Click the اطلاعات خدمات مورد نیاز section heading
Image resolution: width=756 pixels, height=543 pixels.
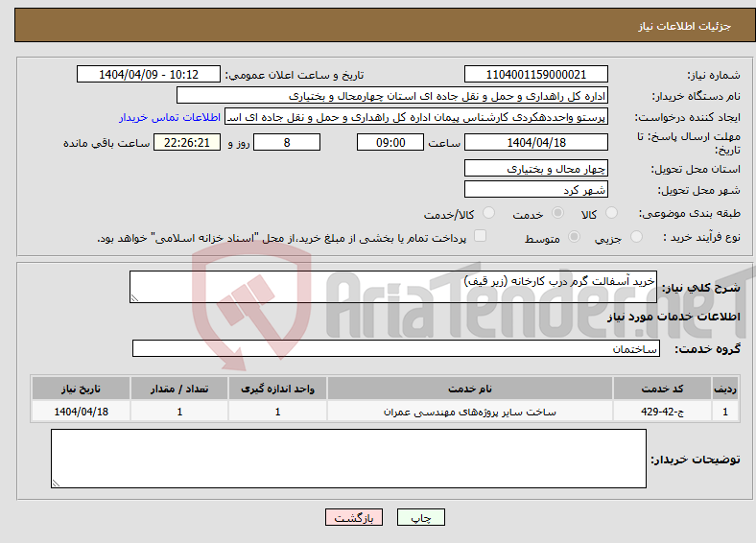[x=673, y=317]
